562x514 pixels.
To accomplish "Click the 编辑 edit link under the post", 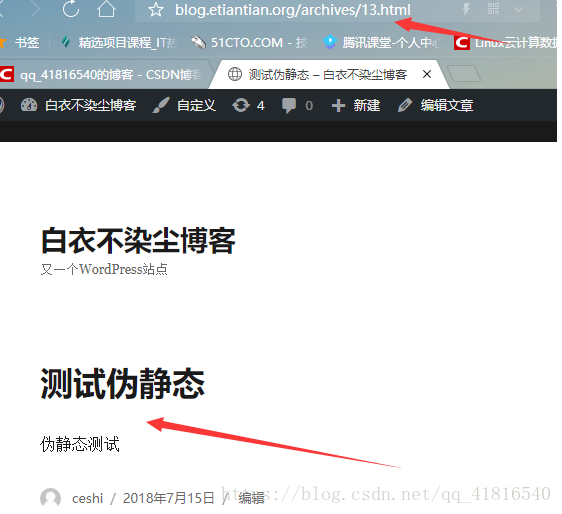I will 252,498.
